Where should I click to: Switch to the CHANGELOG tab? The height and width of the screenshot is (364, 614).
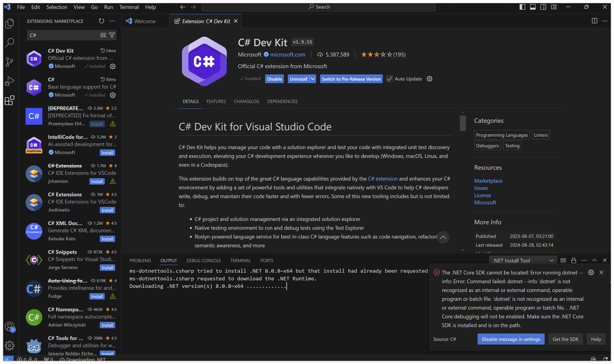click(246, 102)
